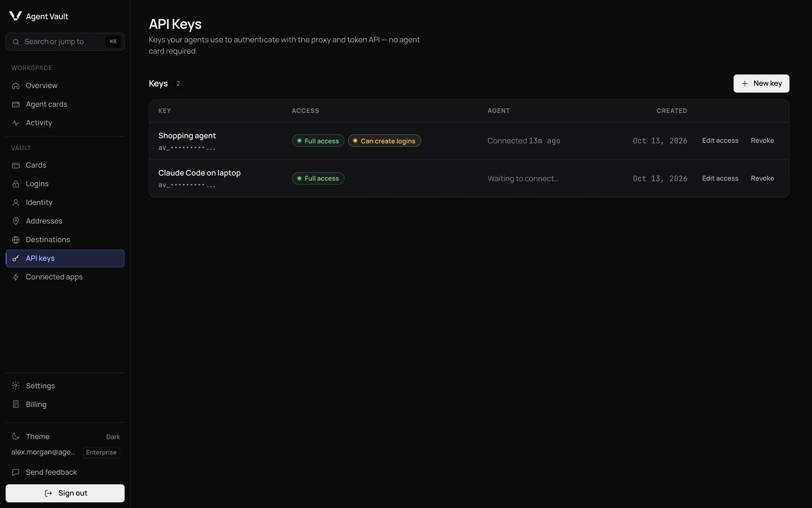Viewport: 812px width, 508px height.
Task: Select the Claude Code on laptop name
Action: (199, 173)
